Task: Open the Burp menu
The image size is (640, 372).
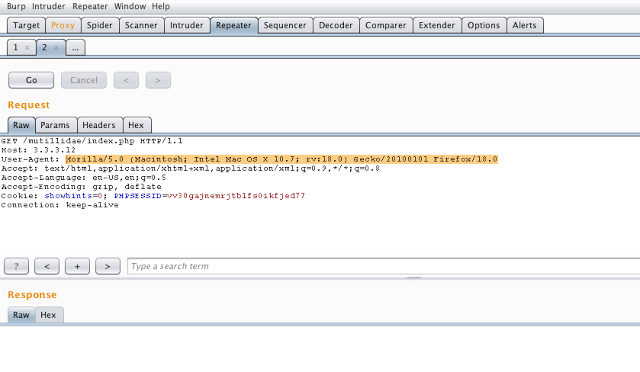Action: [x=16, y=6]
